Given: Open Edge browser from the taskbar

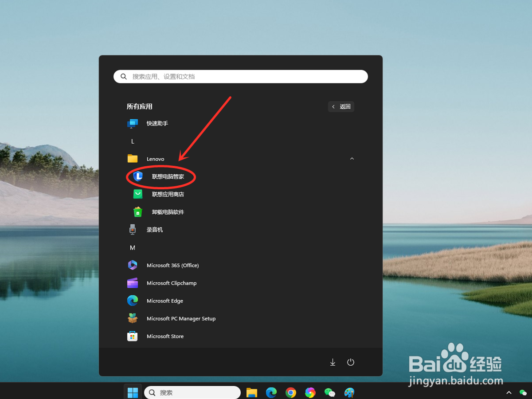Looking at the screenshot, I should pos(271,392).
